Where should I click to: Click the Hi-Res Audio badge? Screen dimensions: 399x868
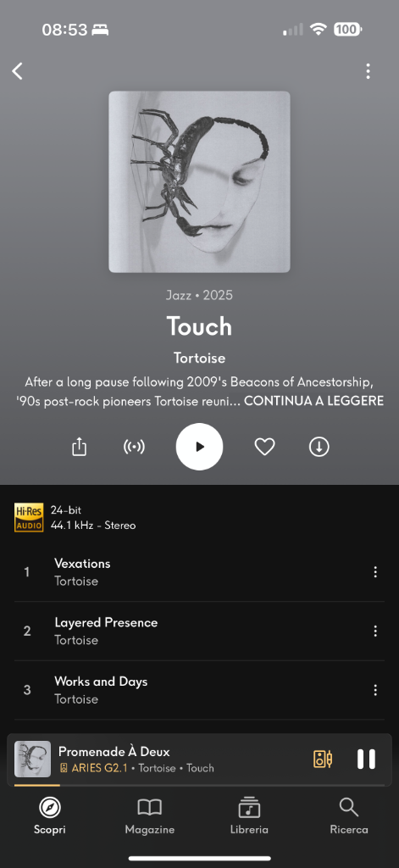tap(29, 518)
